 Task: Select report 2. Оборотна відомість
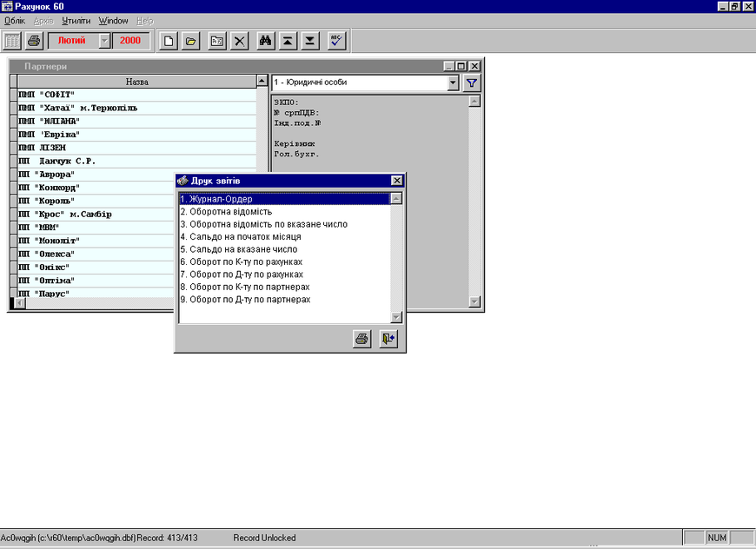click(x=284, y=212)
